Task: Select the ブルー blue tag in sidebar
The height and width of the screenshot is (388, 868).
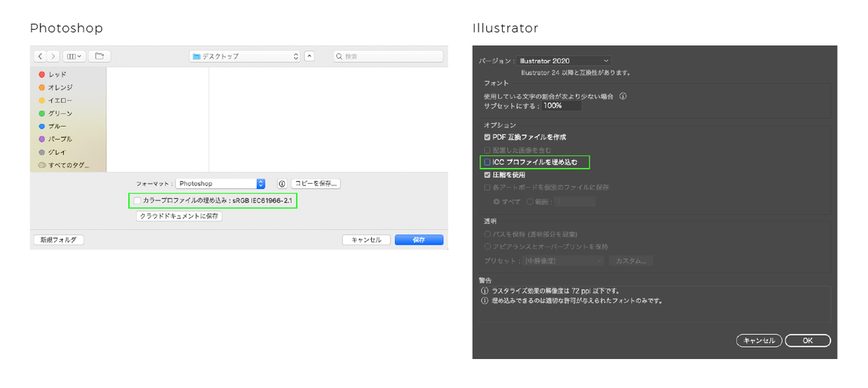Action: 52,127
